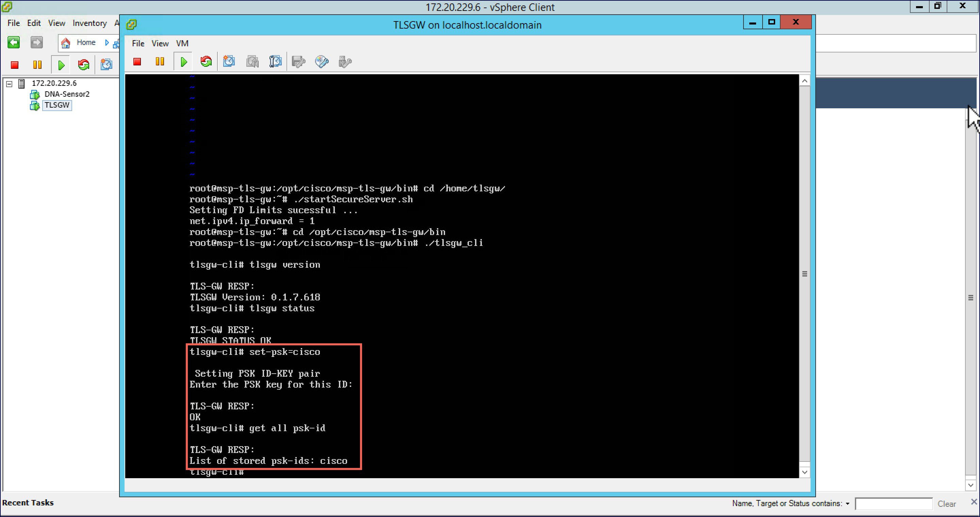Click green Power On play icon in console

(184, 62)
